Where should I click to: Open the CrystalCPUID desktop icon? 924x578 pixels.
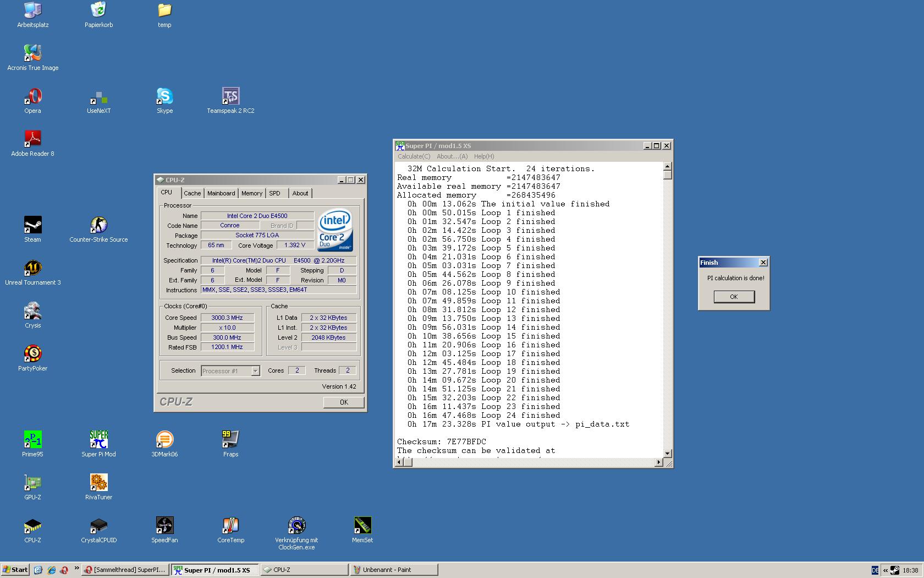[x=98, y=526]
